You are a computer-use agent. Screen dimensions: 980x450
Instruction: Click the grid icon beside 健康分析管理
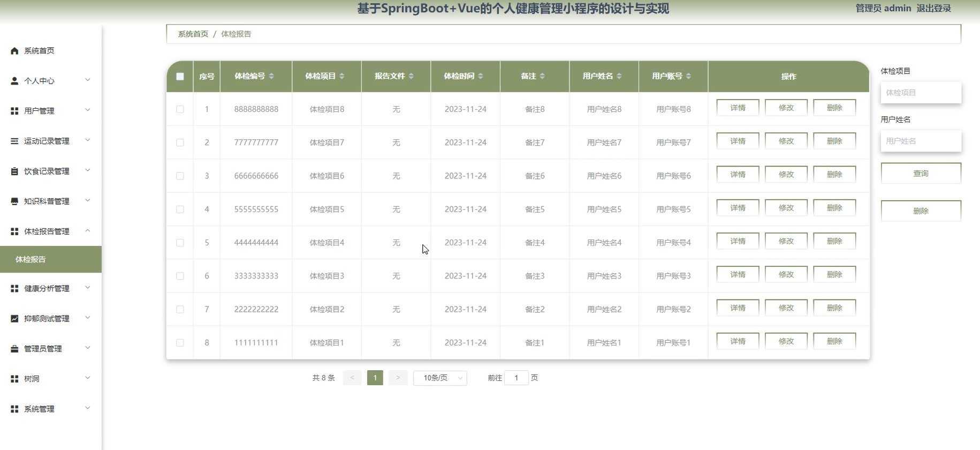(x=14, y=288)
